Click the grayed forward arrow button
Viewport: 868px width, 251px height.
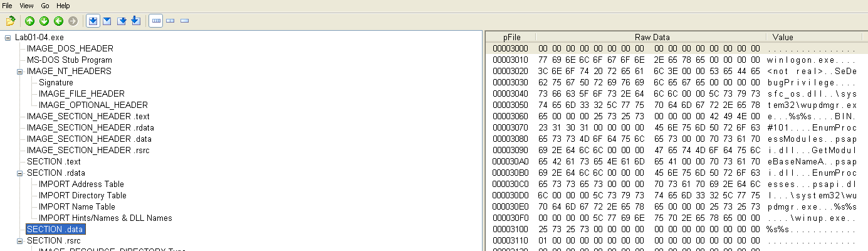[x=73, y=21]
